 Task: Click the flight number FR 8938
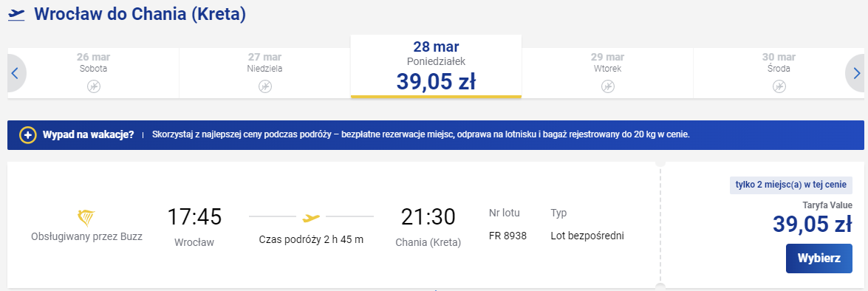[x=508, y=236]
